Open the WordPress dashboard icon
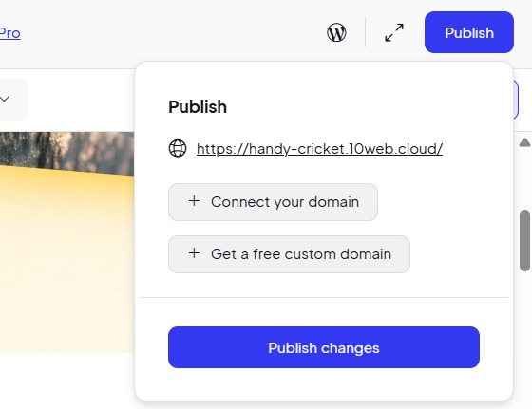 [x=336, y=32]
